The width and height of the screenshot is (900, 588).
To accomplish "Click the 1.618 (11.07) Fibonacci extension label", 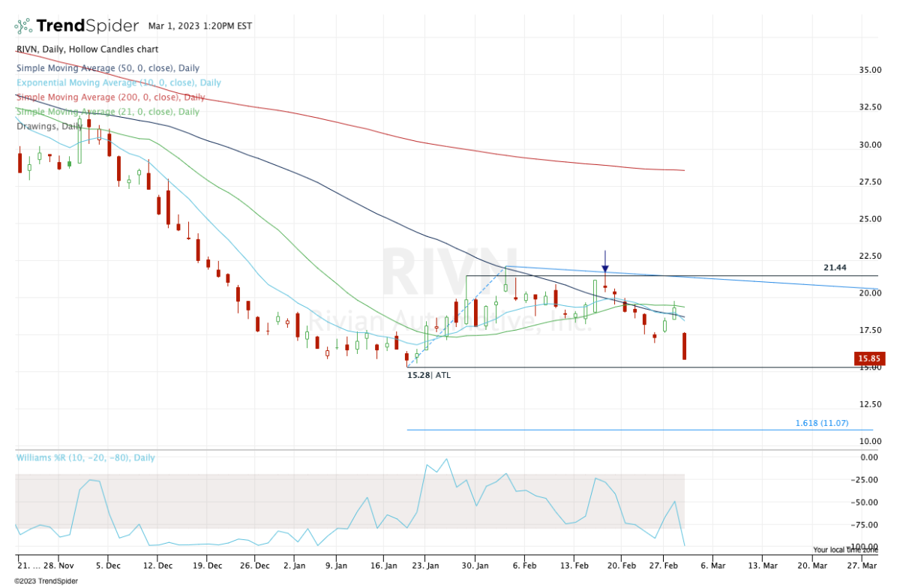I will (x=822, y=424).
